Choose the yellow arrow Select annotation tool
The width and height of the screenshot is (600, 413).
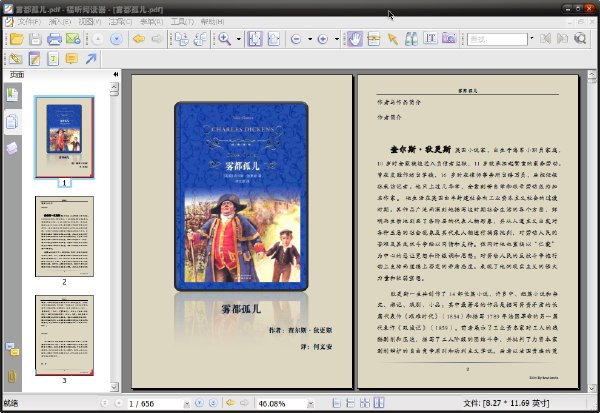(x=393, y=39)
